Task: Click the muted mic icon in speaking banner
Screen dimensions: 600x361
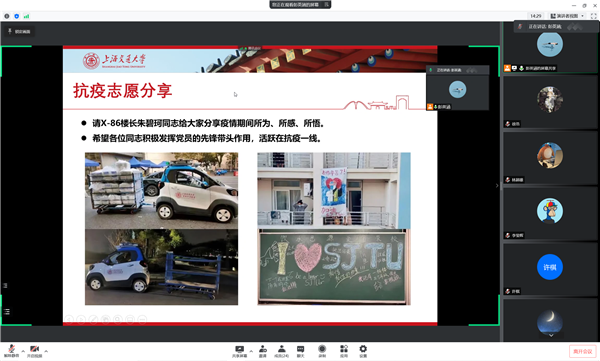Action: click(520, 26)
